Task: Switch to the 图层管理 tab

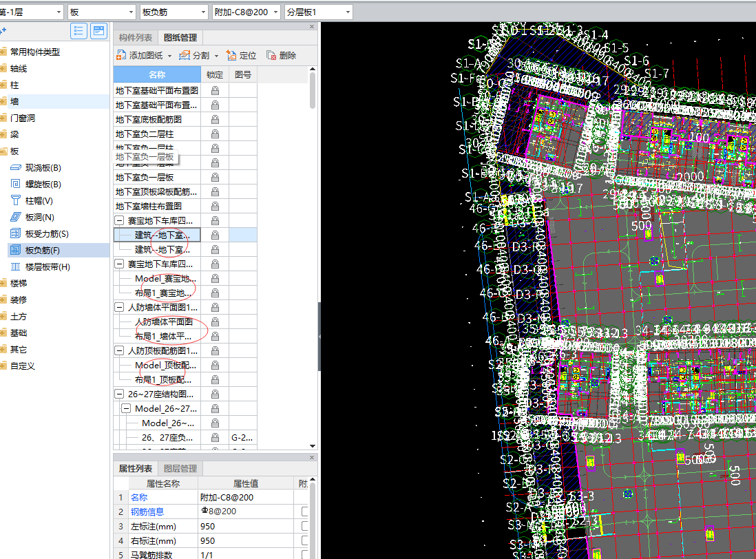Action: 180,468
